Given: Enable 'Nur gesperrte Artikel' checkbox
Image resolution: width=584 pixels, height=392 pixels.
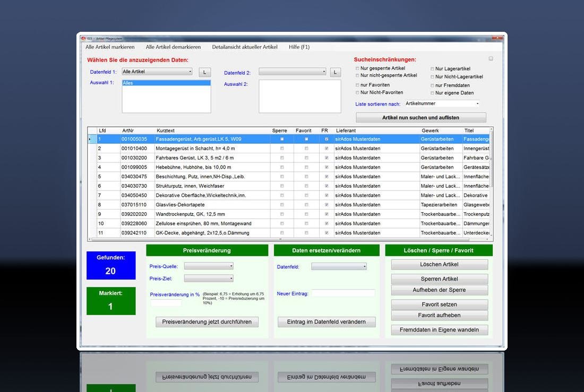Looking at the screenshot, I should point(357,68).
